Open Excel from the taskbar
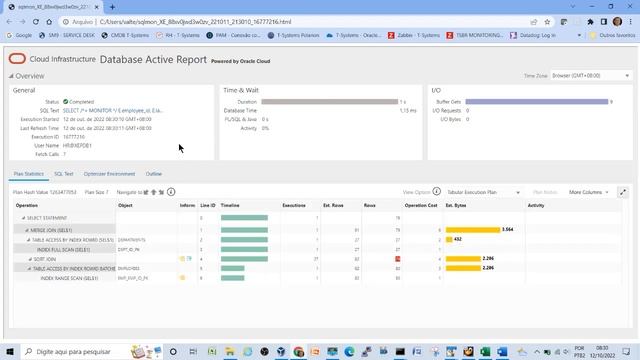 (485, 351)
